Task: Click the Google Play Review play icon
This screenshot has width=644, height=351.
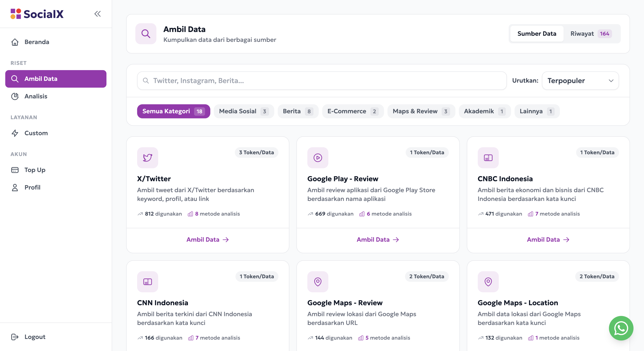Action: (x=317, y=158)
